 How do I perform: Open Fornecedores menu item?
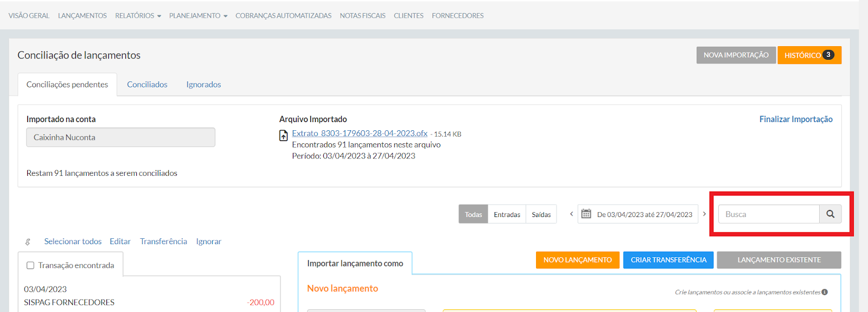coord(458,16)
